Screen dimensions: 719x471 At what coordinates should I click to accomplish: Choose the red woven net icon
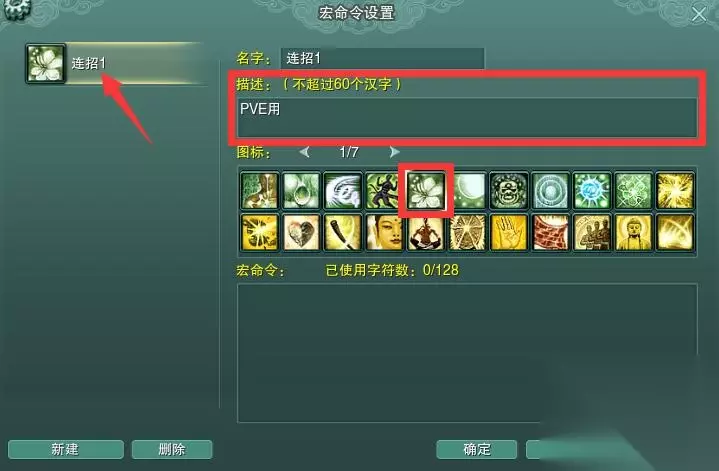tap(550, 232)
